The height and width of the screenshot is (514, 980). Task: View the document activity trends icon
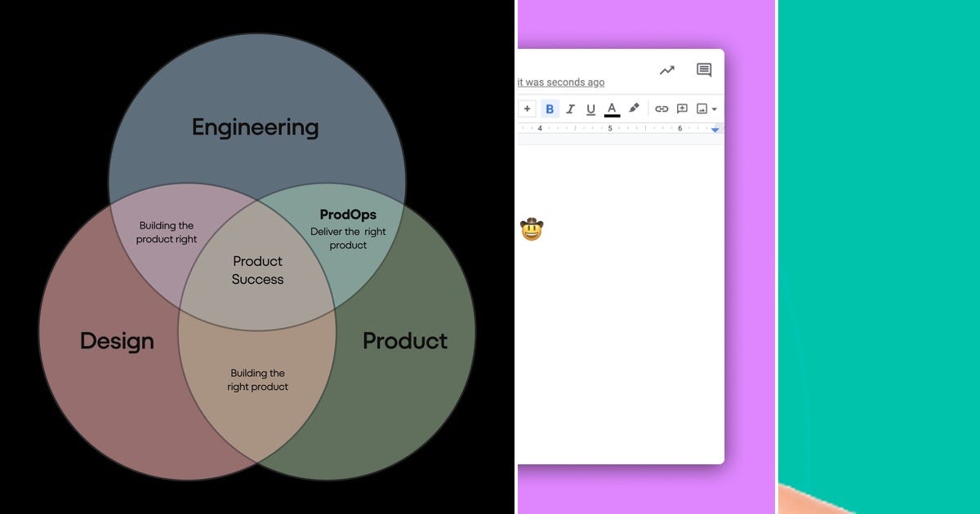pos(666,70)
